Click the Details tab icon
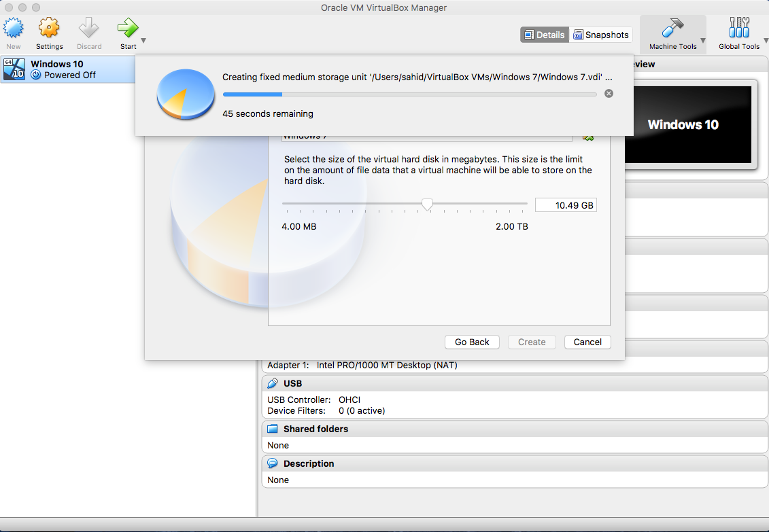This screenshot has height=532, width=769. point(529,35)
